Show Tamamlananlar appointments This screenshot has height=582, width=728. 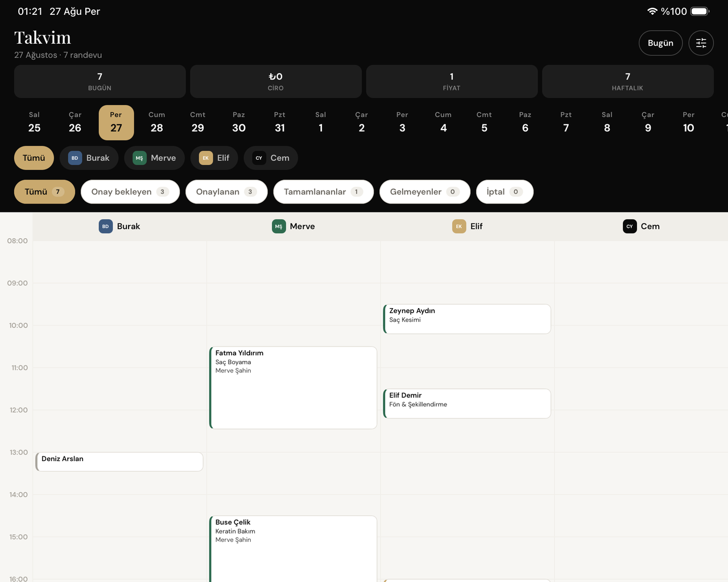(x=324, y=192)
